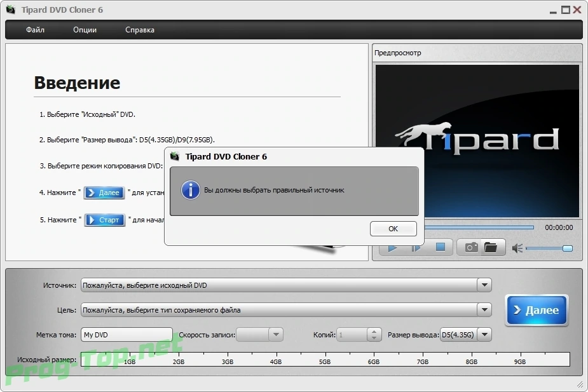Viewport: 588px width, 392px height.
Task: Maximize the Tipard DVD Cloner window
Action: coord(565,10)
